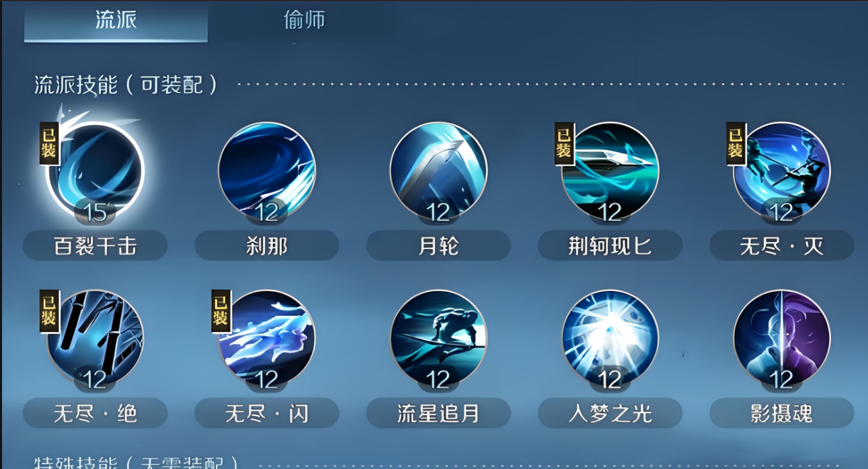Click the 百裂千击 name label
This screenshot has width=868, height=469.
[x=95, y=246]
